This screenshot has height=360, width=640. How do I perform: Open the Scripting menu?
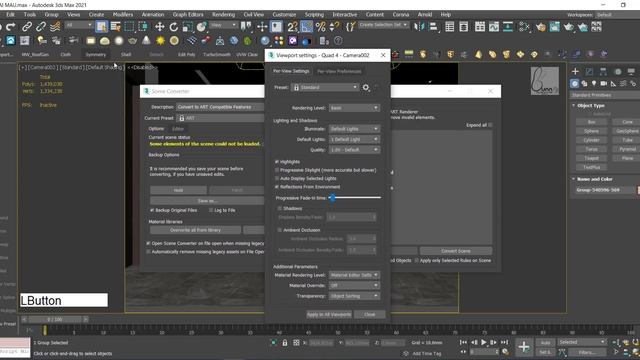pyautogui.click(x=314, y=14)
